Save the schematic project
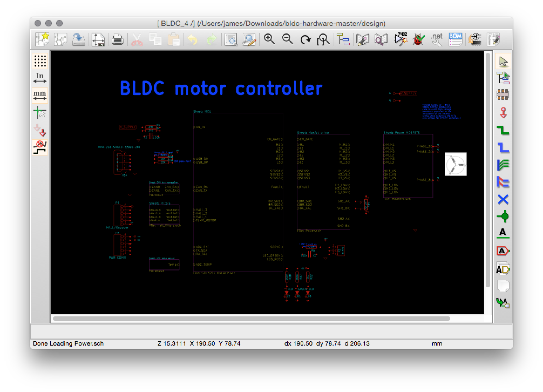The height and width of the screenshot is (392, 543). (x=79, y=40)
